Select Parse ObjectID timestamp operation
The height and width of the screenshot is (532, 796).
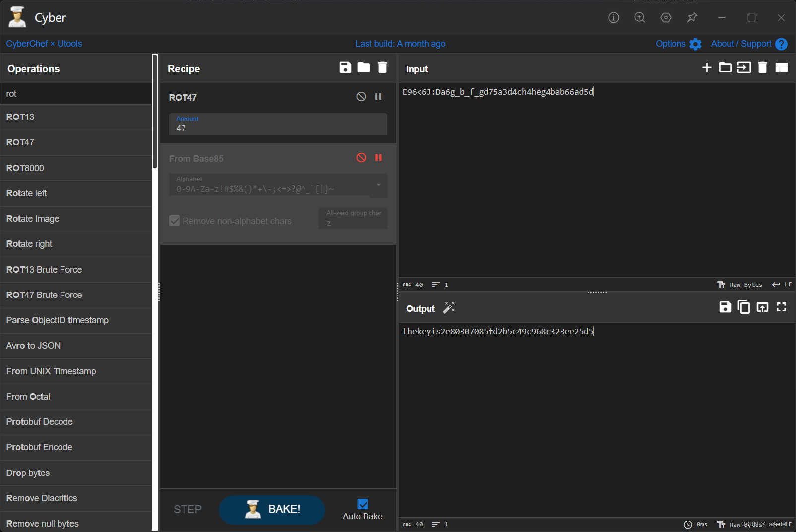pos(75,320)
